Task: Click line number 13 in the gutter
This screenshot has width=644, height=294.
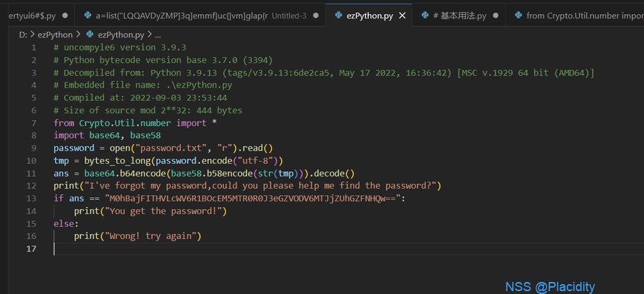Action: point(31,199)
